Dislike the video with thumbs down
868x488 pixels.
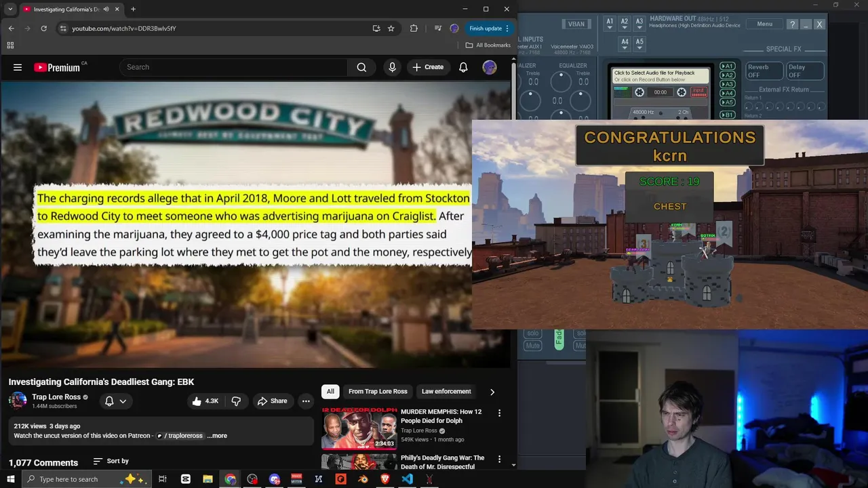tap(236, 401)
